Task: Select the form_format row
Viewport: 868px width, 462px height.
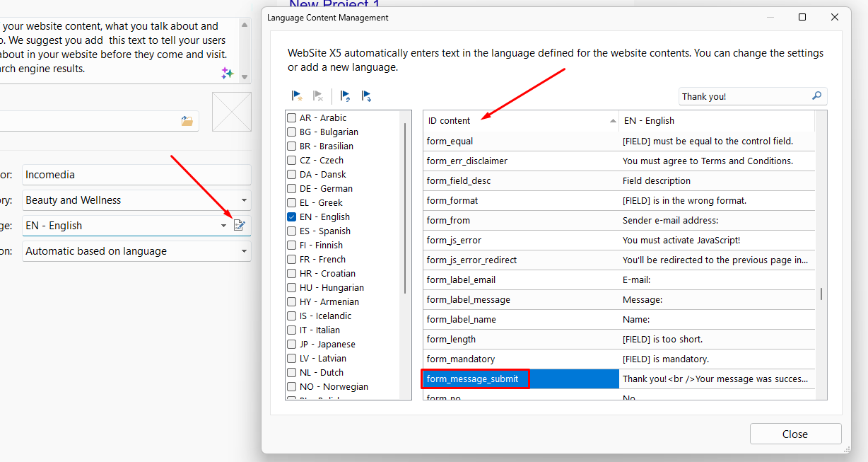Action: pyautogui.click(x=619, y=201)
